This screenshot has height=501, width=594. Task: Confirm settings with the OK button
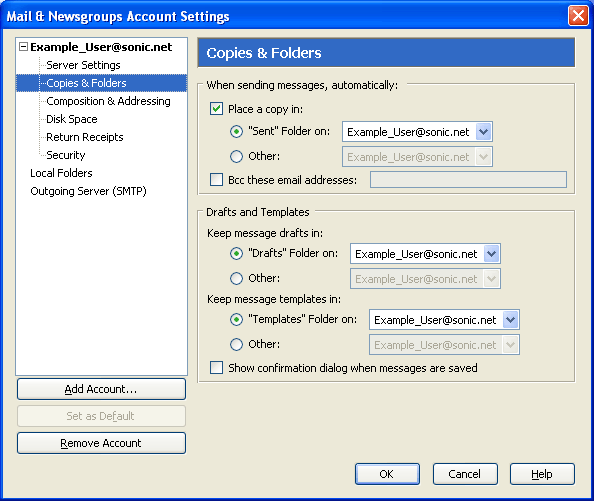tap(387, 474)
